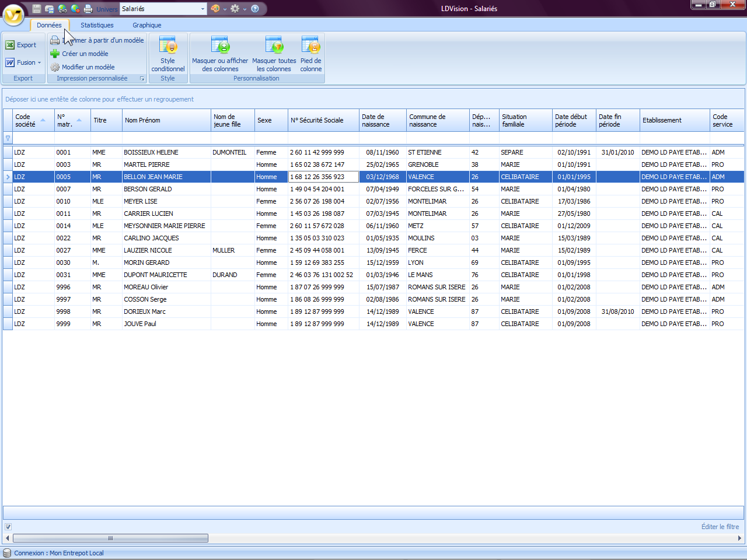Click Modifier un modèle gear icon
This screenshot has width=747, height=560.
(x=55, y=67)
